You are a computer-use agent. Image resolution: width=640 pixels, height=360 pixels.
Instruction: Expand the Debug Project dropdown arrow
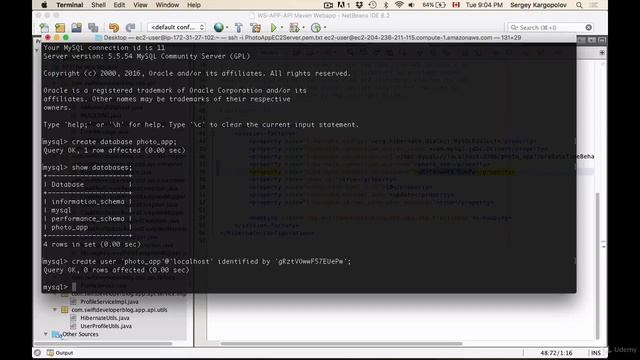coord(304,27)
